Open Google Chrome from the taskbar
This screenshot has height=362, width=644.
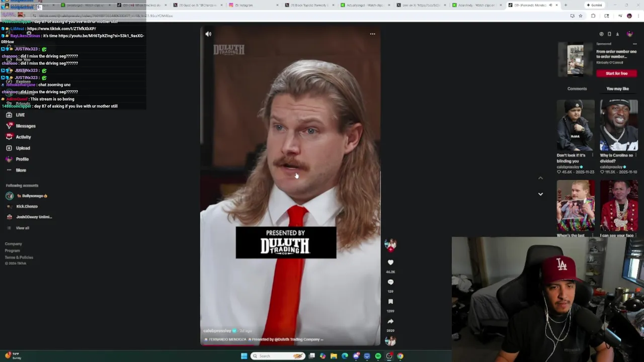pos(400,356)
